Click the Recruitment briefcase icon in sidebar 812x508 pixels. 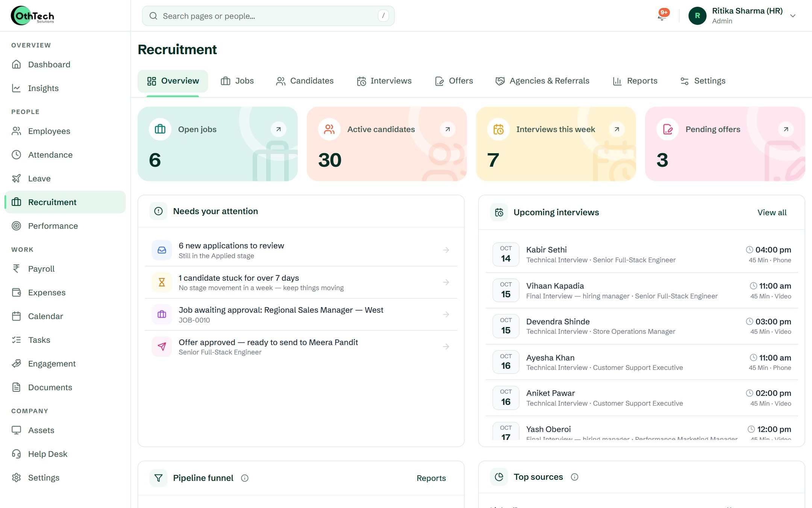click(16, 202)
